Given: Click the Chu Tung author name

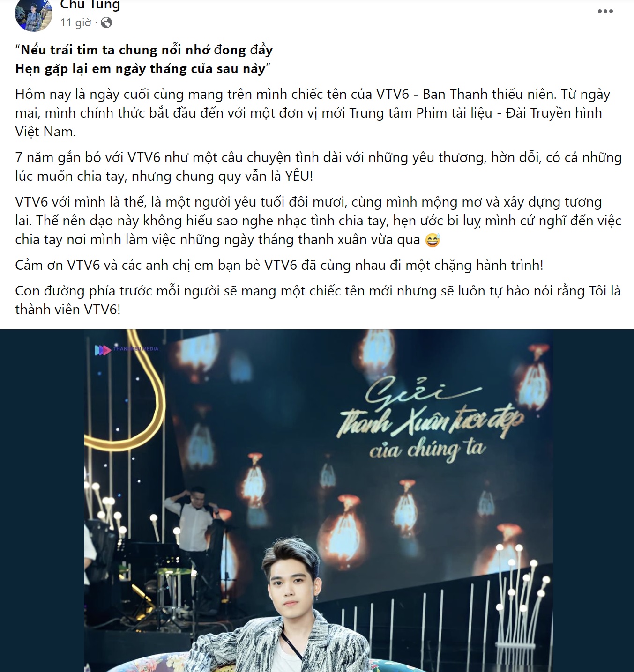Looking at the screenshot, I should coord(90,5).
